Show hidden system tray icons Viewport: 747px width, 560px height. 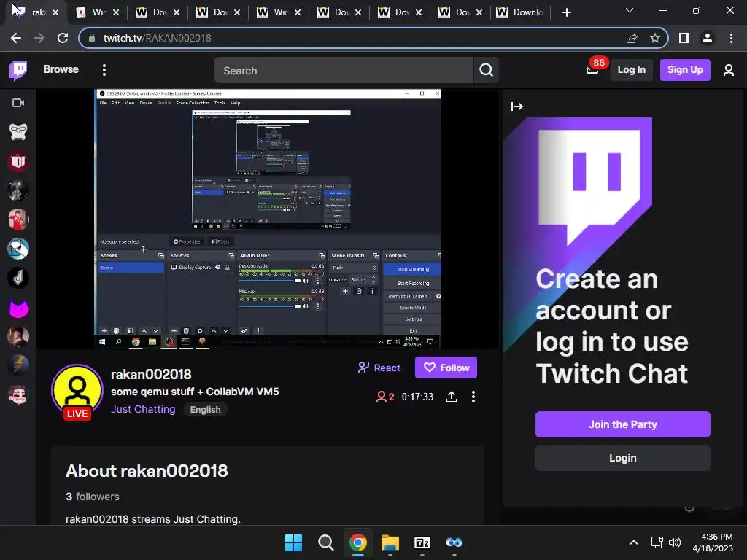click(634, 542)
